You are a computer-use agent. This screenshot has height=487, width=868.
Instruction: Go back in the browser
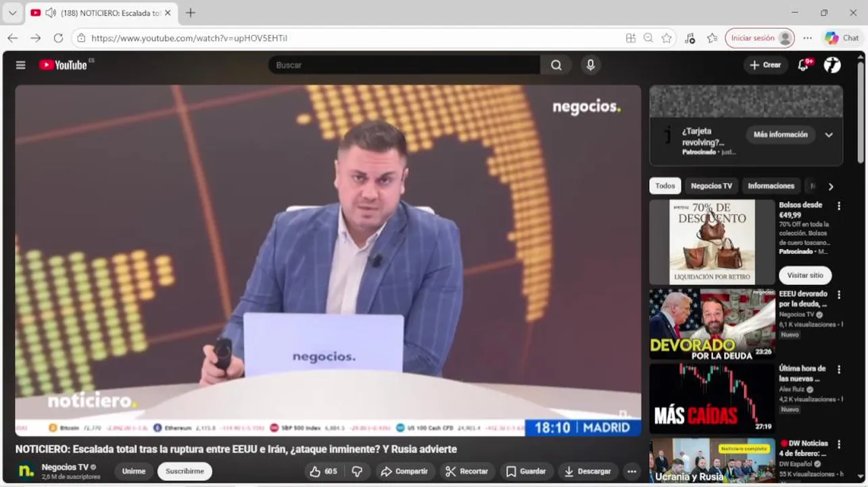[x=12, y=38]
